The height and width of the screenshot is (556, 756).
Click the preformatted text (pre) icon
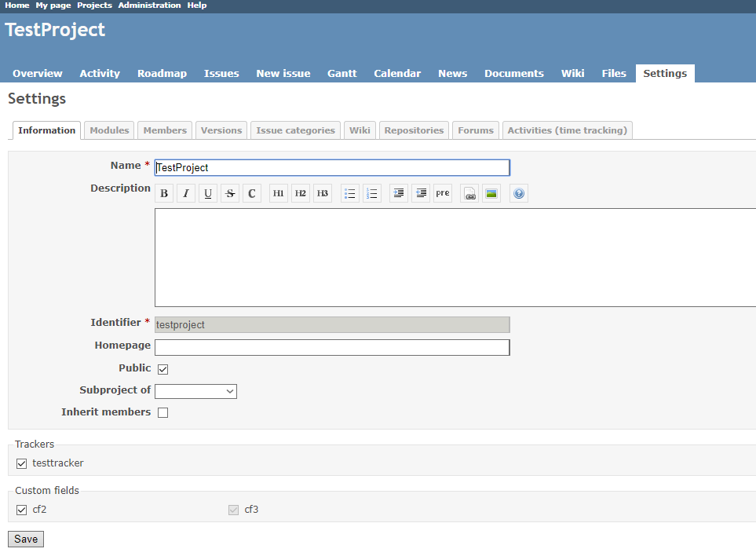pos(441,192)
